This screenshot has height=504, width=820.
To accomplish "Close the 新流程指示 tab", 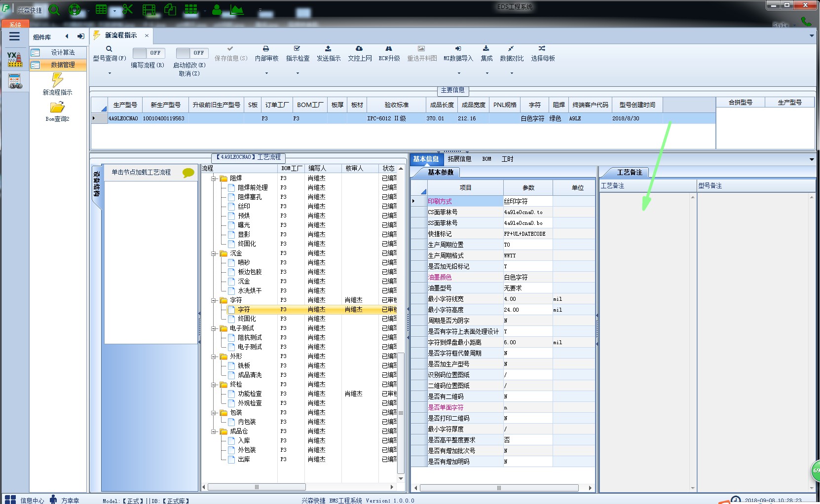I will [x=147, y=36].
